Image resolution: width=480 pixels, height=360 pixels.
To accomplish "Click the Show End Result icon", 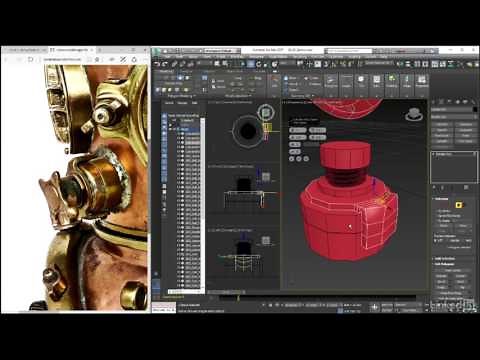I will 442,187.
